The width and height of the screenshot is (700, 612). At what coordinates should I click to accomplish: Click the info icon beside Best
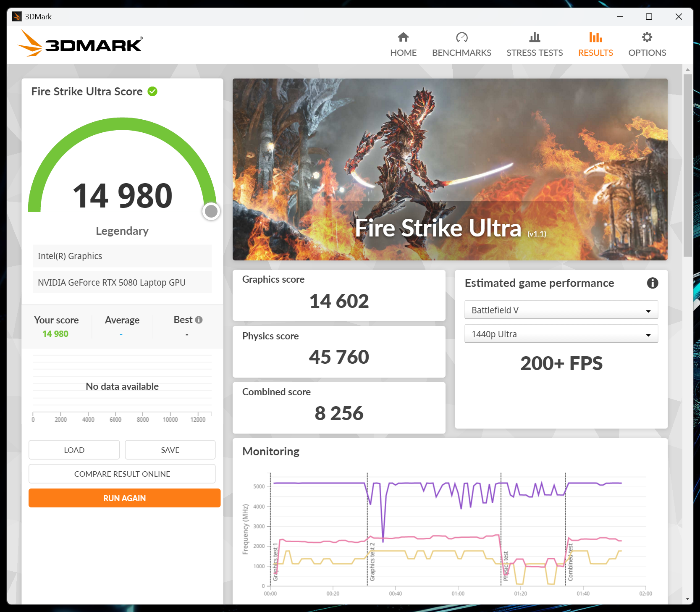coord(199,320)
